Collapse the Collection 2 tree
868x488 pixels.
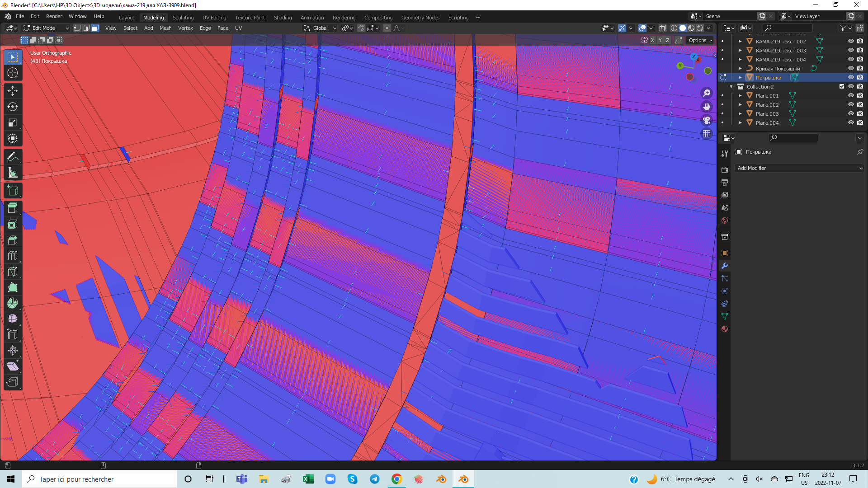point(731,87)
